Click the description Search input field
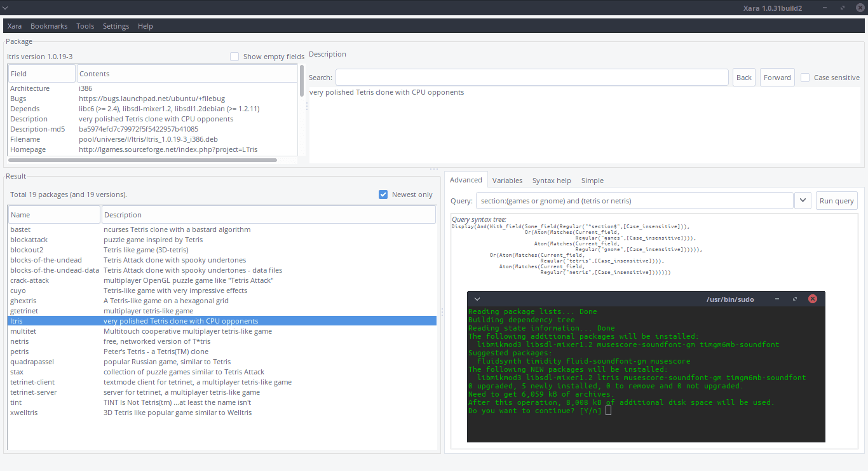The width and height of the screenshot is (868, 471). pos(532,78)
